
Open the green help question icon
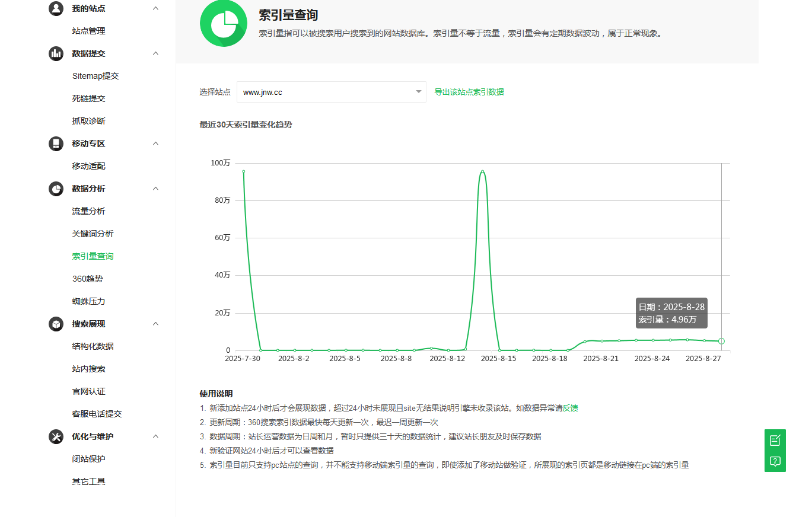coord(775,461)
